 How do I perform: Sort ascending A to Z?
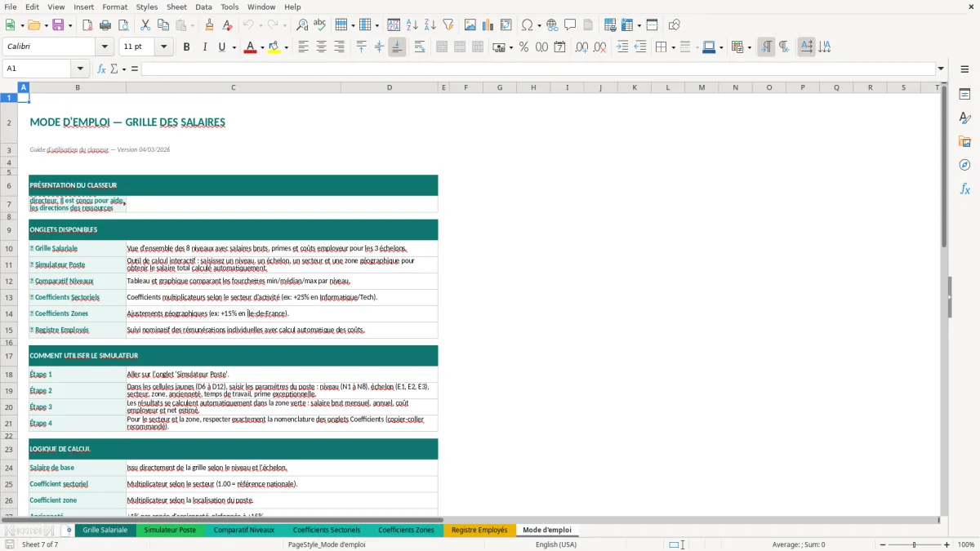pyautogui.click(x=412, y=25)
